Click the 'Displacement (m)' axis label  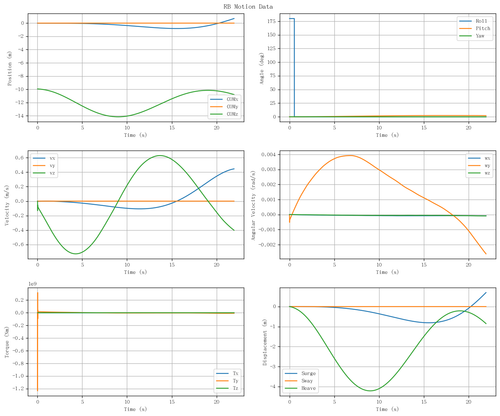[265, 342]
